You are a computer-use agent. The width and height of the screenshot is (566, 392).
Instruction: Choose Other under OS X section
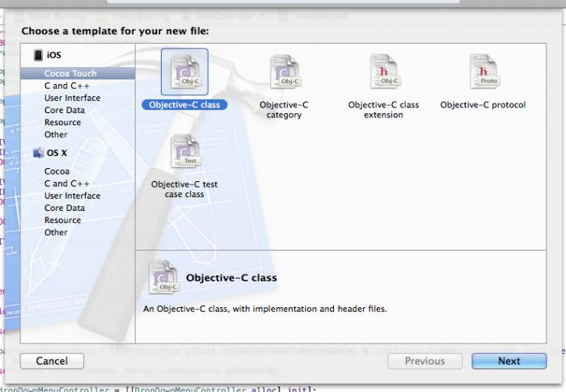56,233
